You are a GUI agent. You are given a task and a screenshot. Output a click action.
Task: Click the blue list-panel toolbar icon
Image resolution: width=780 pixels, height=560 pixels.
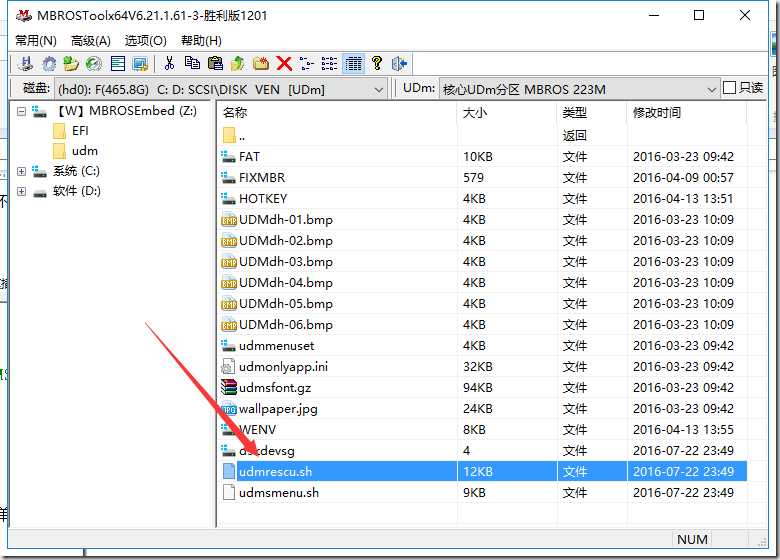point(118,63)
